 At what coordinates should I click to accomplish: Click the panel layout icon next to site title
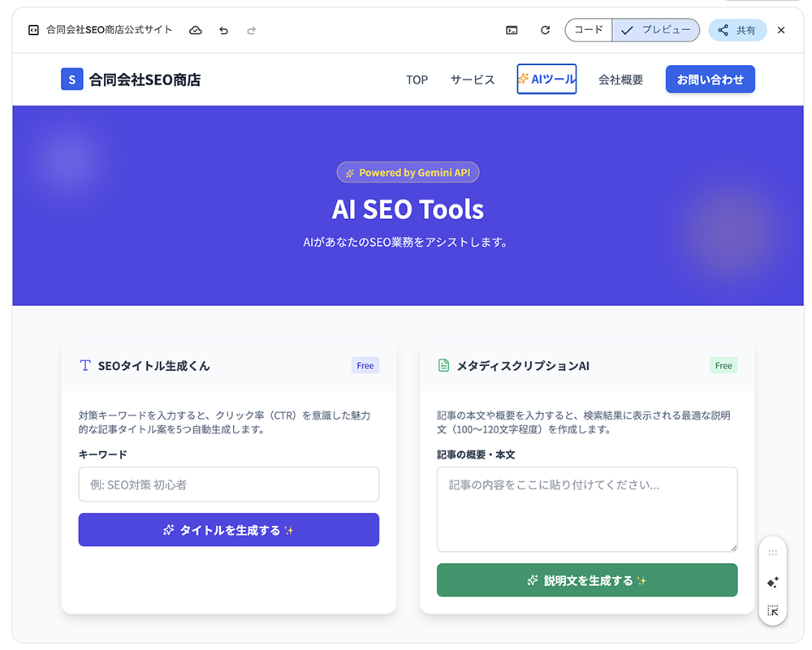click(32, 29)
